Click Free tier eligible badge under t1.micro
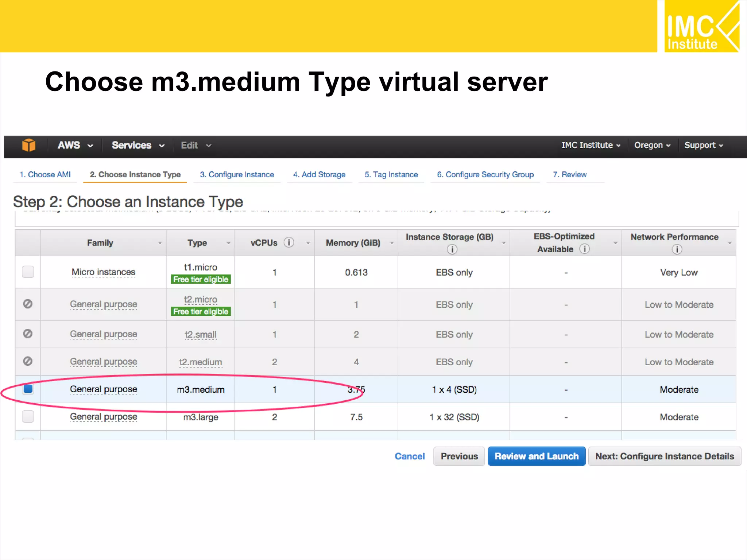Image resolution: width=747 pixels, height=560 pixels. [201, 279]
